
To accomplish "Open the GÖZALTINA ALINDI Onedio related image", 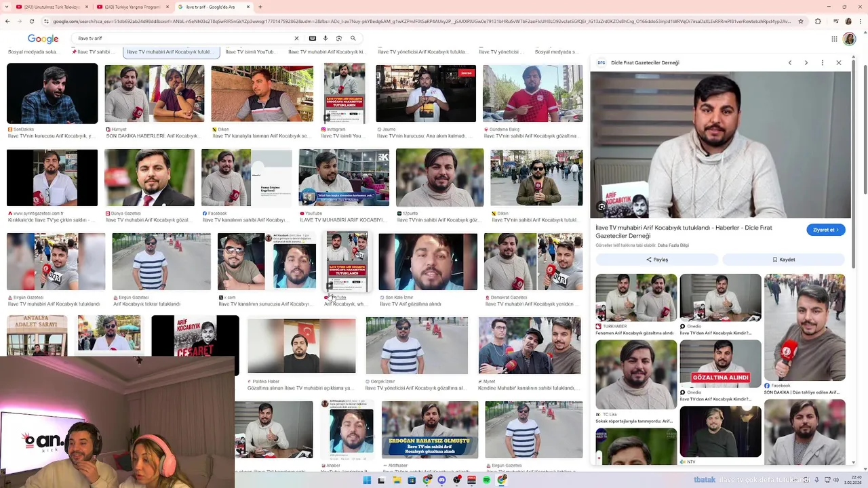I will 720,364.
